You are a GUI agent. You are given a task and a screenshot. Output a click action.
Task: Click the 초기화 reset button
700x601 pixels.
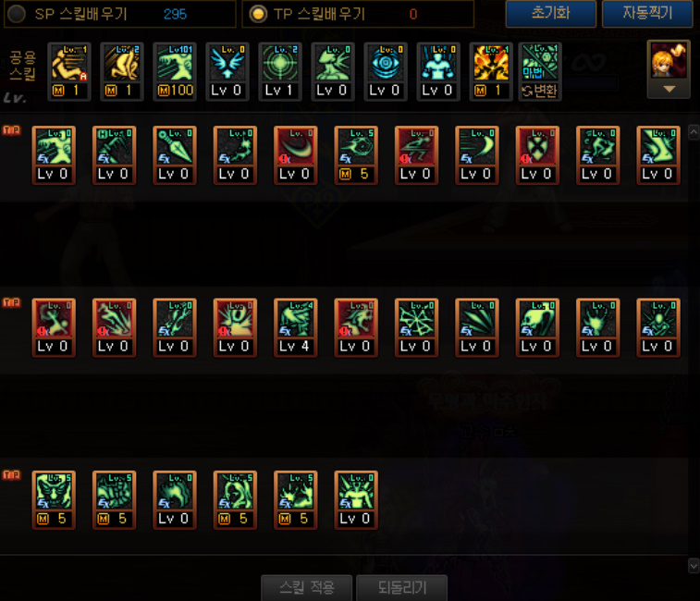[x=551, y=13]
